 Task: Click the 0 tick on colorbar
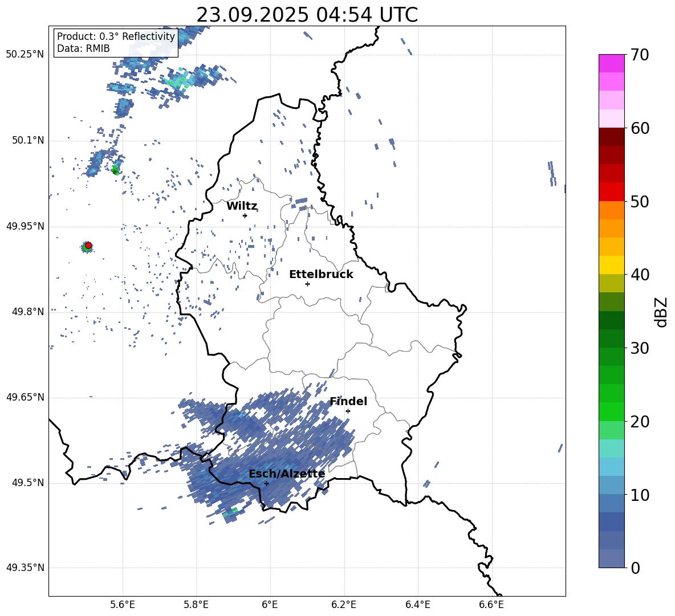point(636,568)
